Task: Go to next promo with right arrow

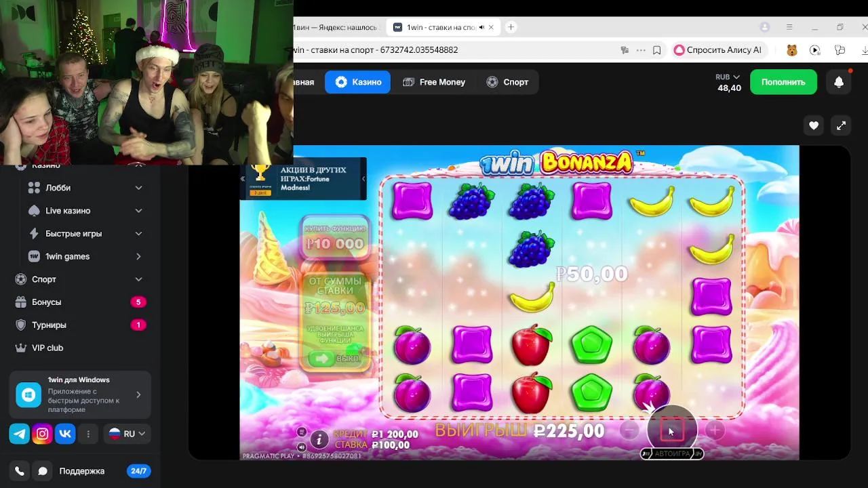Action: point(363,179)
